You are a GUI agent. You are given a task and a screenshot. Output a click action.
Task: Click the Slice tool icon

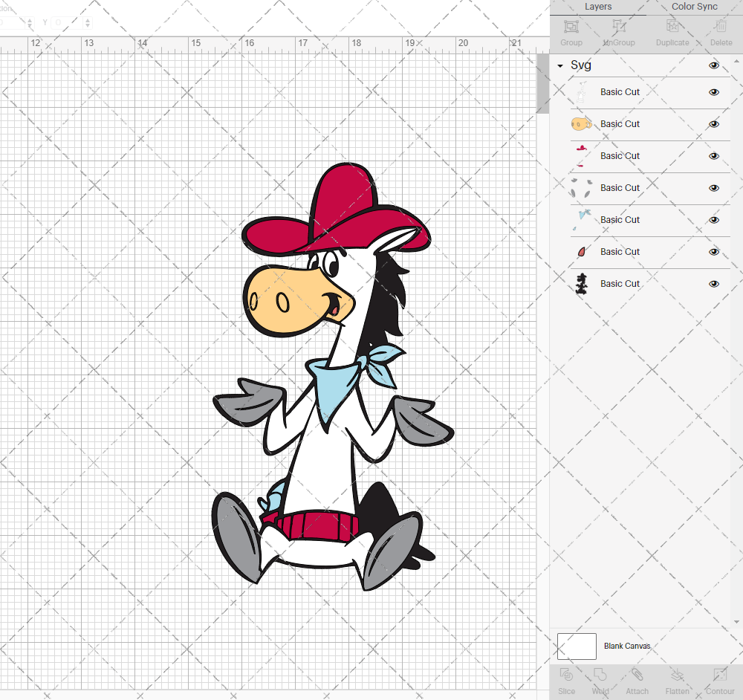pyautogui.click(x=566, y=675)
